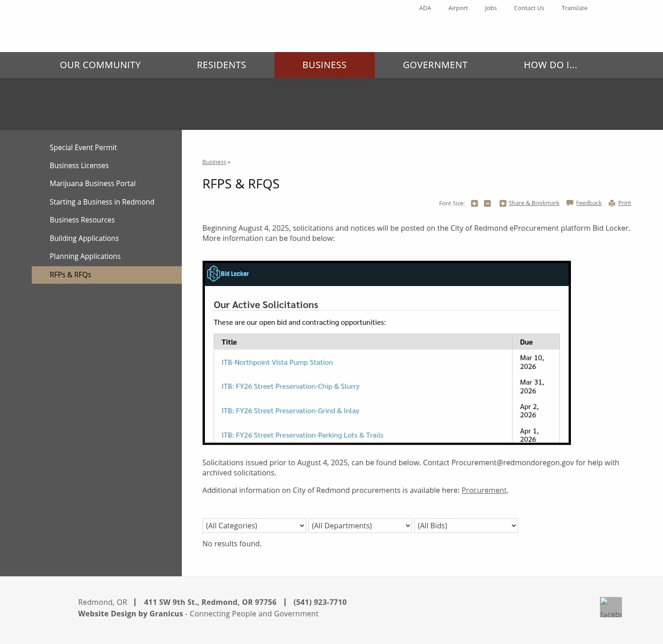Select Marijuana Business Portal in the sidebar
This screenshot has height=644, width=663.
(92, 183)
